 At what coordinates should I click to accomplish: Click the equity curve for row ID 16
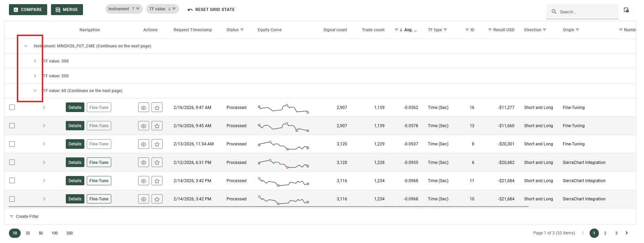pos(283,108)
